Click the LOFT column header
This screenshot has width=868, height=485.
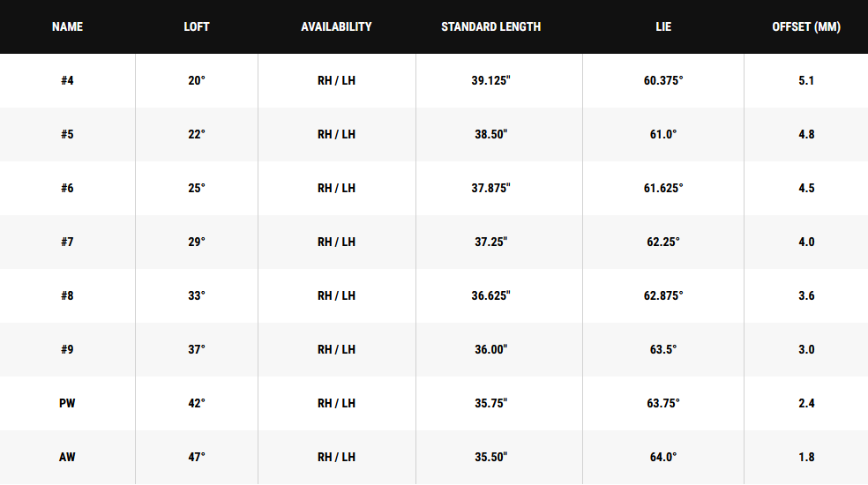197,26
